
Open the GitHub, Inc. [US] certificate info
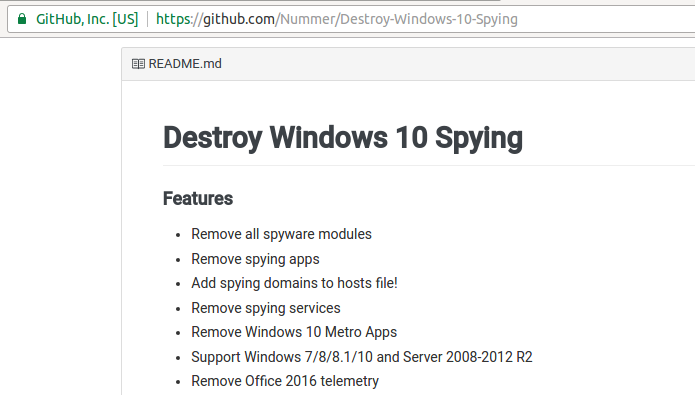87,19
